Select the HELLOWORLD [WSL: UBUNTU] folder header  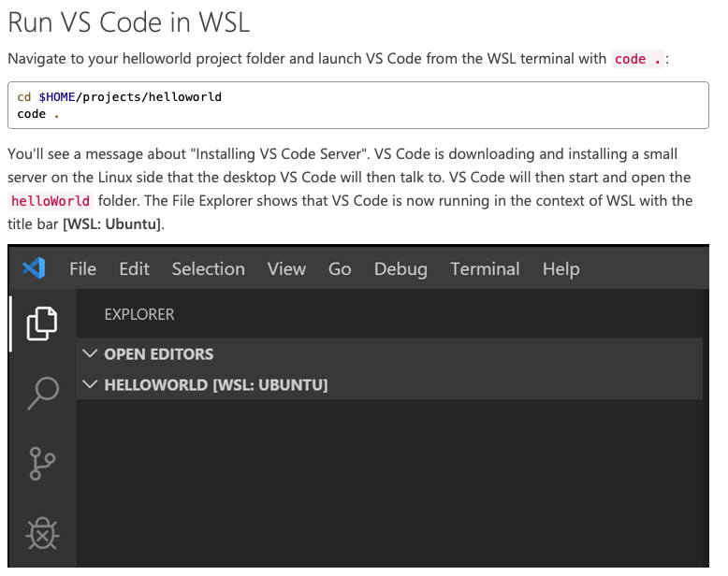tap(389, 384)
